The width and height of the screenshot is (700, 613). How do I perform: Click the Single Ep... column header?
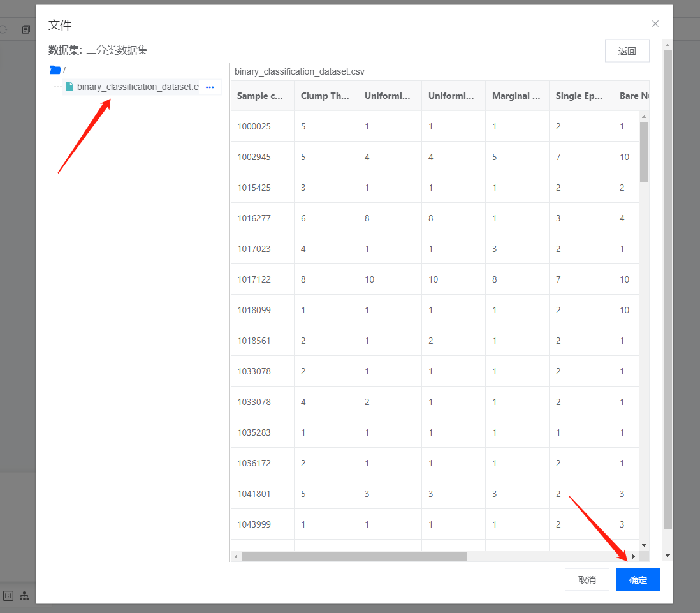point(581,96)
